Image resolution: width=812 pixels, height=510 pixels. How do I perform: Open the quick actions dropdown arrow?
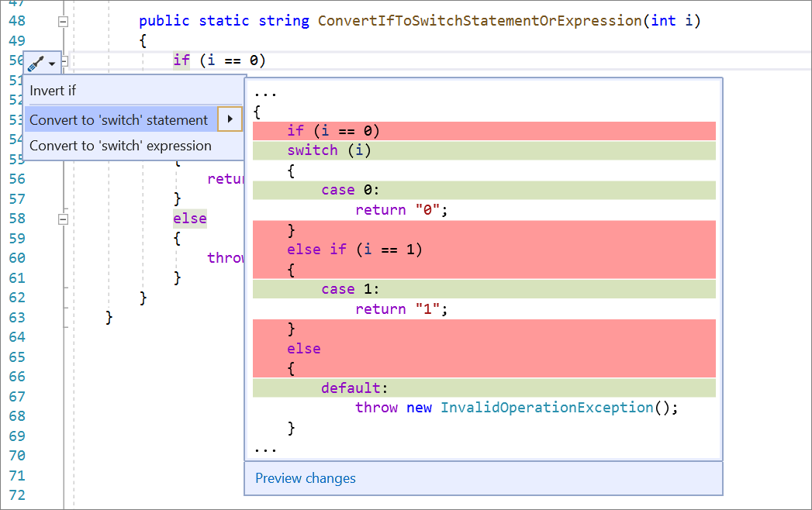point(50,63)
